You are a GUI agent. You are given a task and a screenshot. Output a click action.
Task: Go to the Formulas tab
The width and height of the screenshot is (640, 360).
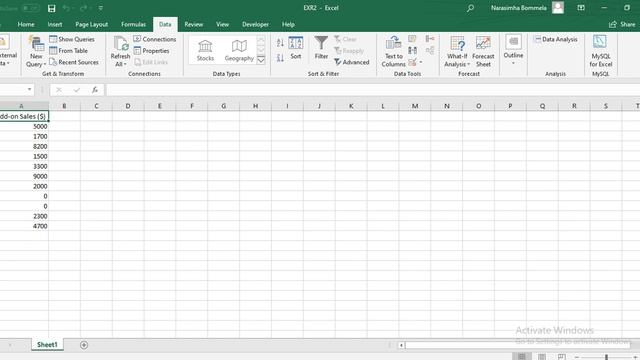[x=133, y=24]
